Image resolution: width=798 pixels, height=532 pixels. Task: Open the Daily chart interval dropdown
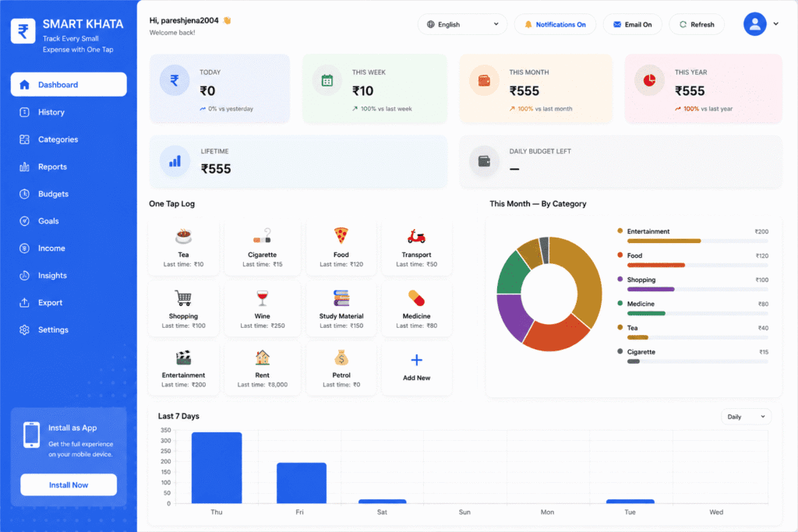tap(746, 417)
